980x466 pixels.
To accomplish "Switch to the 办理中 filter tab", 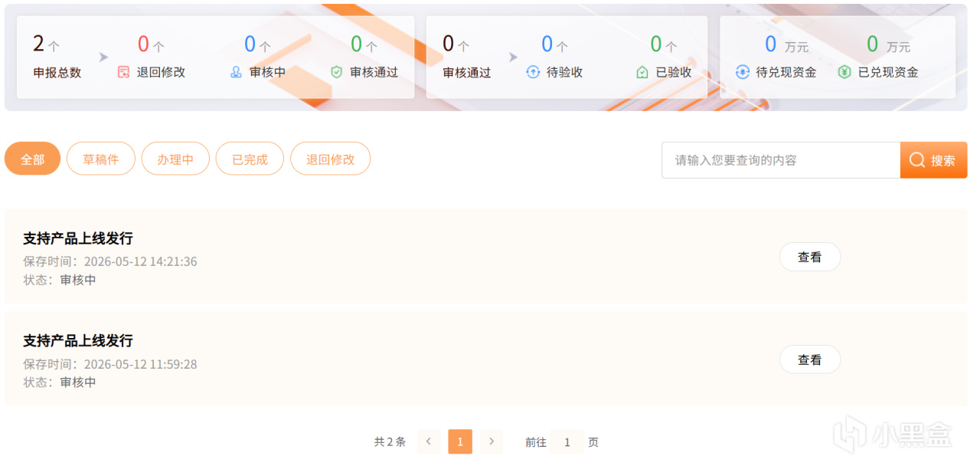I will click(x=175, y=159).
